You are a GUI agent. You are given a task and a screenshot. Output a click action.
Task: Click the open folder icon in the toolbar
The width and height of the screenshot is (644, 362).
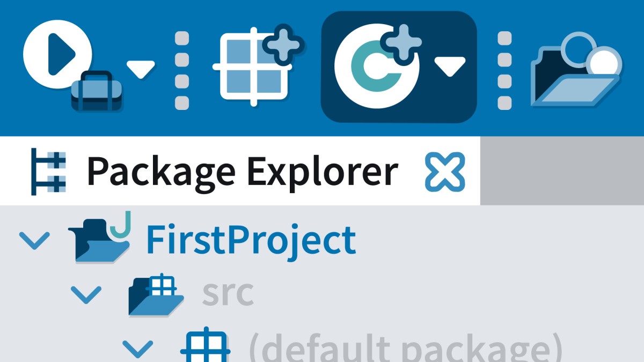click(x=576, y=69)
